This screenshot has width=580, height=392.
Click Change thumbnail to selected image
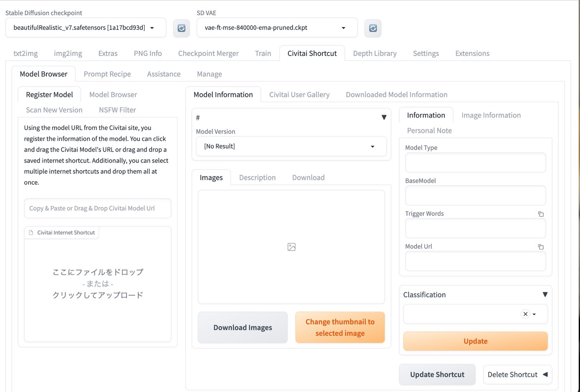[340, 327]
